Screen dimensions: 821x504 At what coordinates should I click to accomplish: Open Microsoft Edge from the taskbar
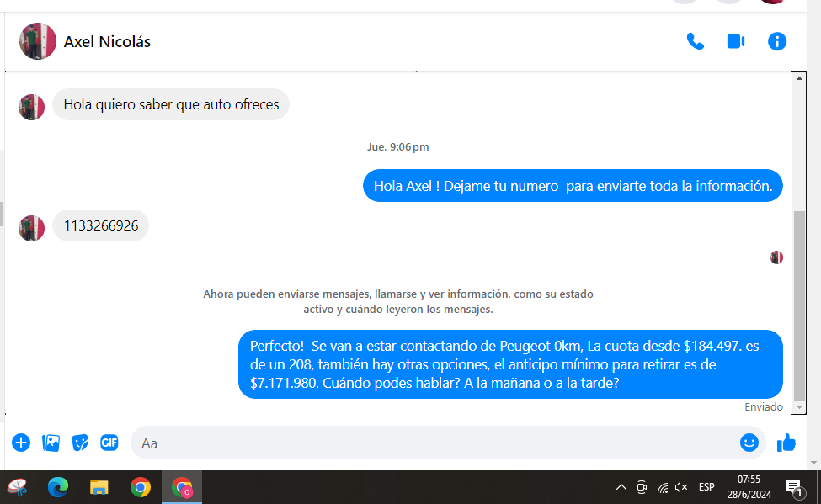(58, 487)
